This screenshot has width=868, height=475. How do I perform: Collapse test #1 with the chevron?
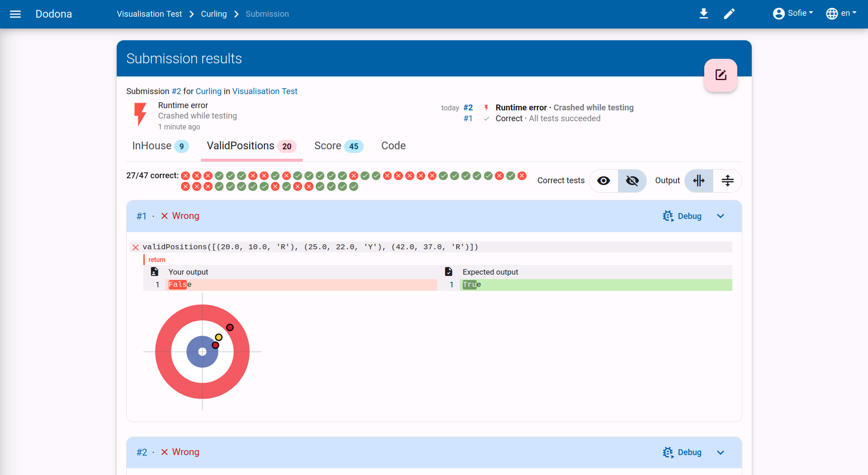click(x=721, y=216)
